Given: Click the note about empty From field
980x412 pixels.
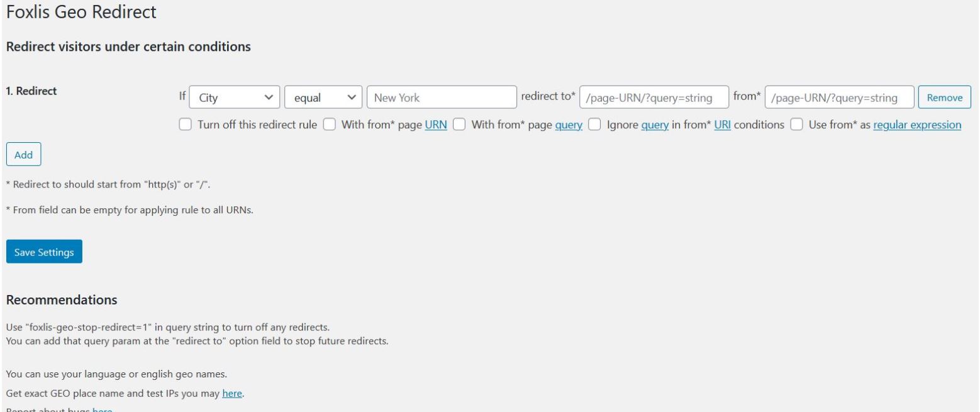Looking at the screenshot, I should tap(130, 210).
